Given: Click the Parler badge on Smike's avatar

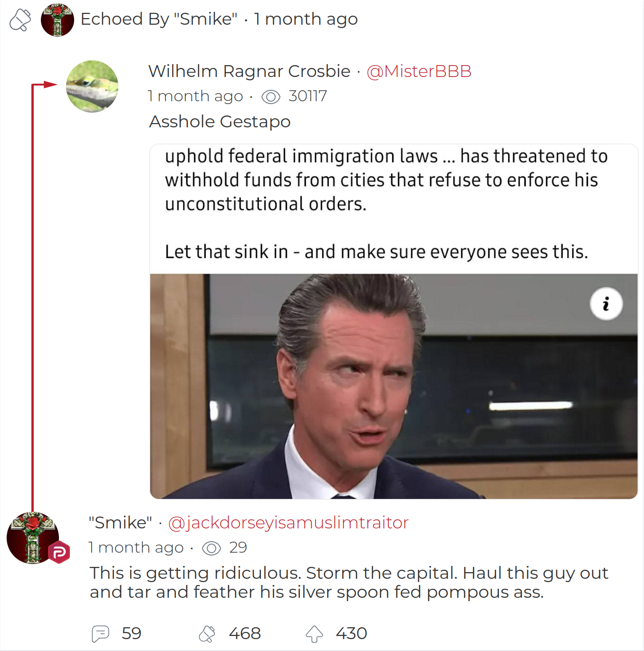Looking at the screenshot, I should coord(59,552).
